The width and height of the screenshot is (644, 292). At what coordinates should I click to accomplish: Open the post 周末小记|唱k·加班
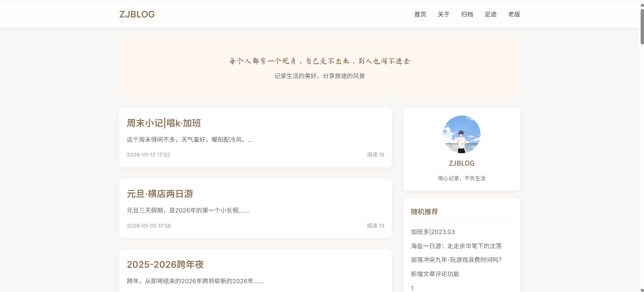pyautogui.click(x=164, y=123)
